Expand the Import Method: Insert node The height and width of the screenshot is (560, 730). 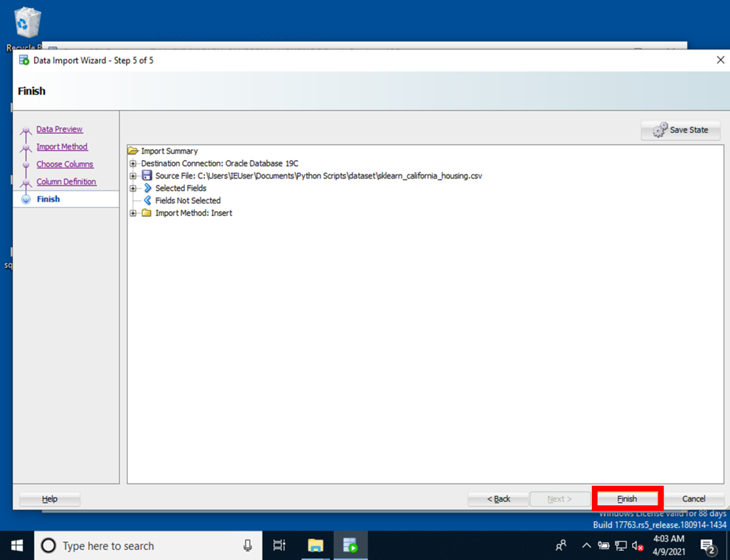click(x=133, y=213)
